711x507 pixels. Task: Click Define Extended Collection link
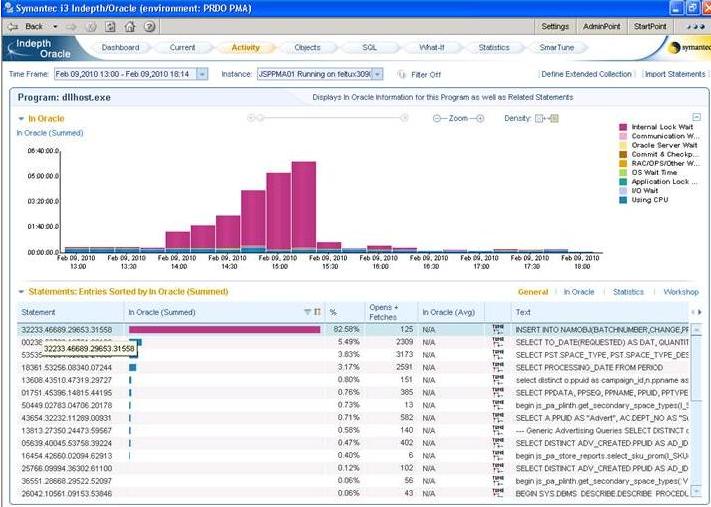[586, 74]
